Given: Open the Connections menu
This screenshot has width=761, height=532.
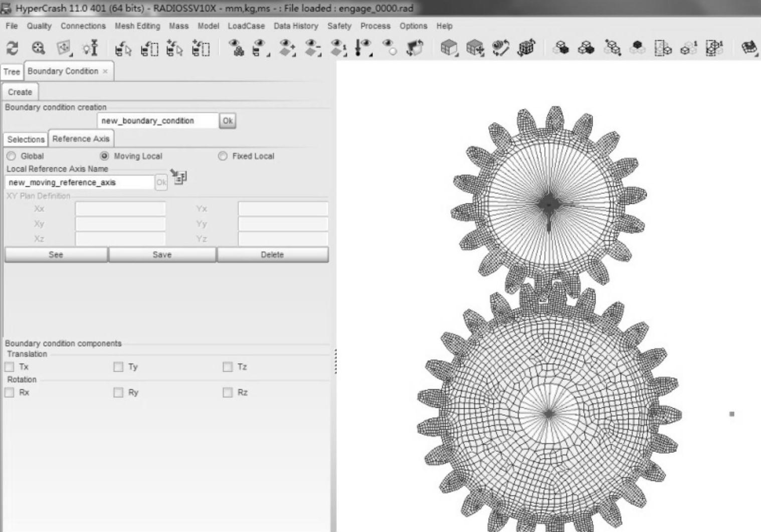Looking at the screenshot, I should (x=83, y=26).
